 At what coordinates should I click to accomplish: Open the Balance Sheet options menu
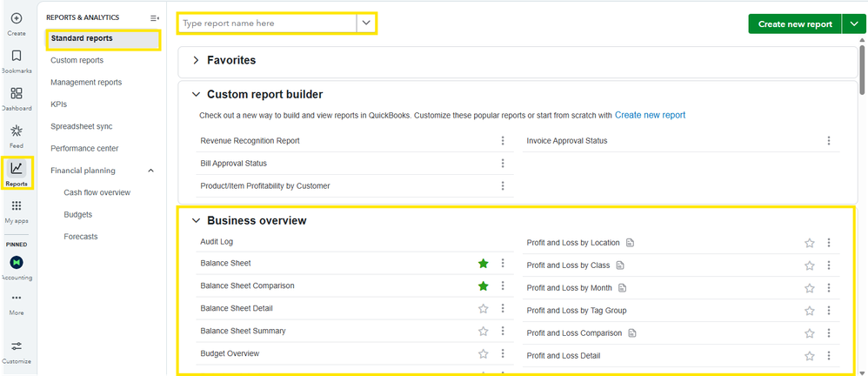[x=503, y=263]
